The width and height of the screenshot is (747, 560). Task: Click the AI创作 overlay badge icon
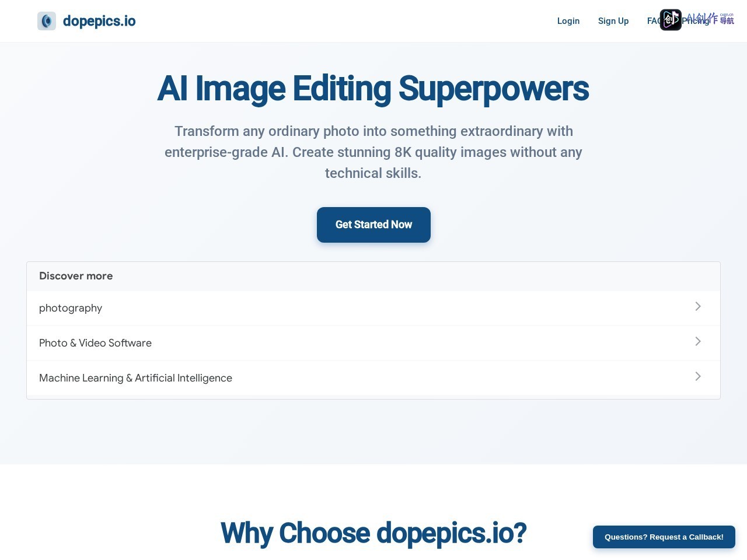671,20
